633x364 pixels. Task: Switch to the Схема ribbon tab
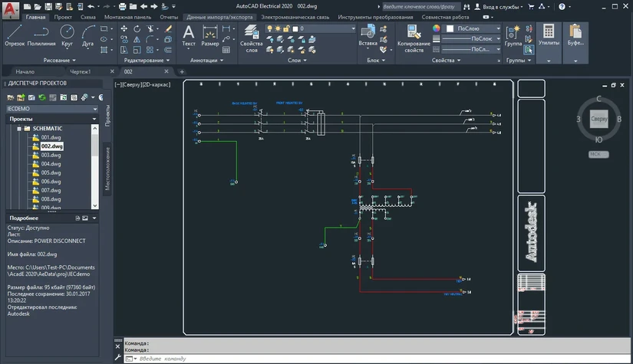click(88, 17)
